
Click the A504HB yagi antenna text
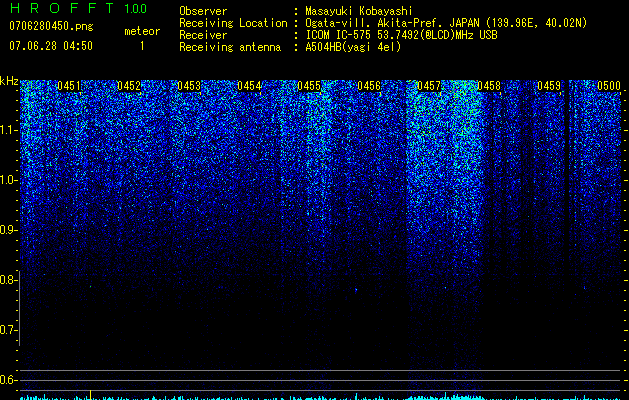(x=353, y=47)
